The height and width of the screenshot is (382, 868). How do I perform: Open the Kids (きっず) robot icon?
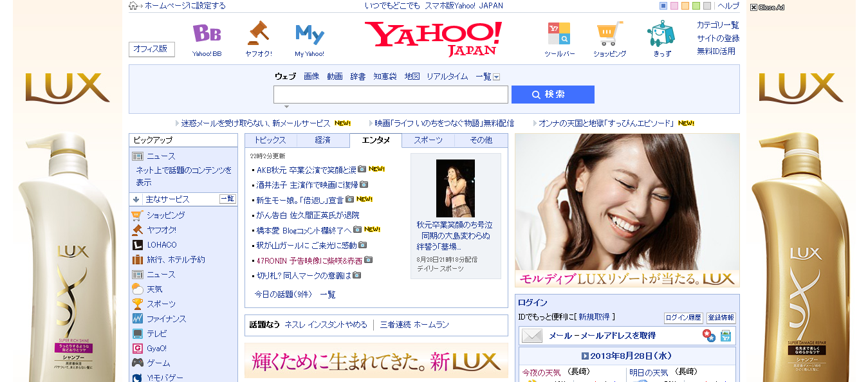[x=661, y=33]
